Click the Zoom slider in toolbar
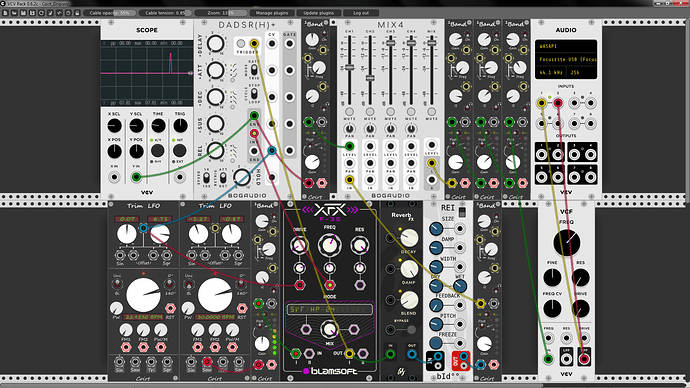 [220, 13]
